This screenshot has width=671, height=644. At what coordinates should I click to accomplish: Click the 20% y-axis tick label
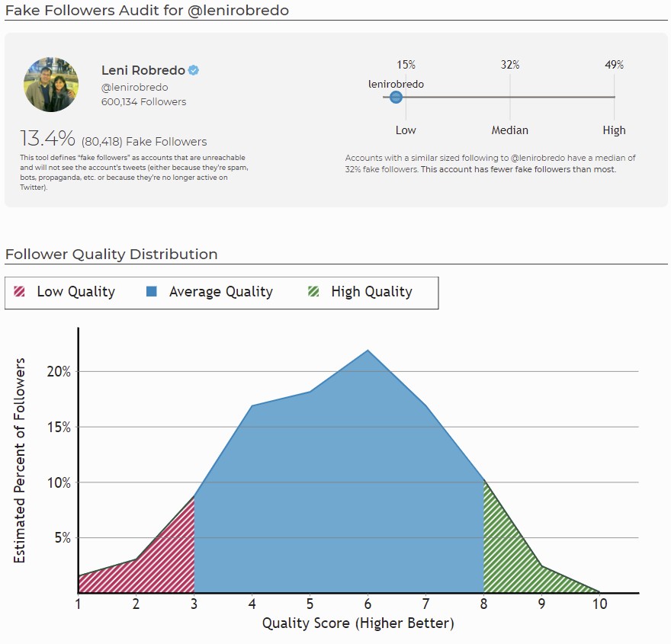tap(59, 371)
